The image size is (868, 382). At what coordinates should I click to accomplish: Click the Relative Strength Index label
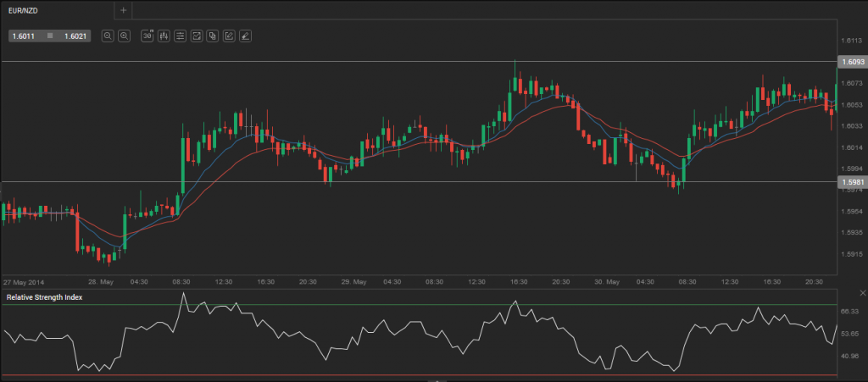(x=44, y=297)
